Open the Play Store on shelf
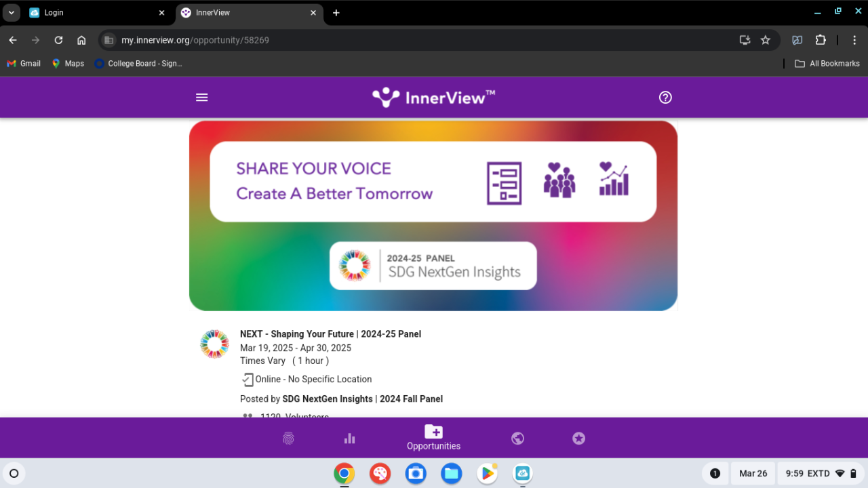The width and height of the screenshot is (868, 488). 487,473
